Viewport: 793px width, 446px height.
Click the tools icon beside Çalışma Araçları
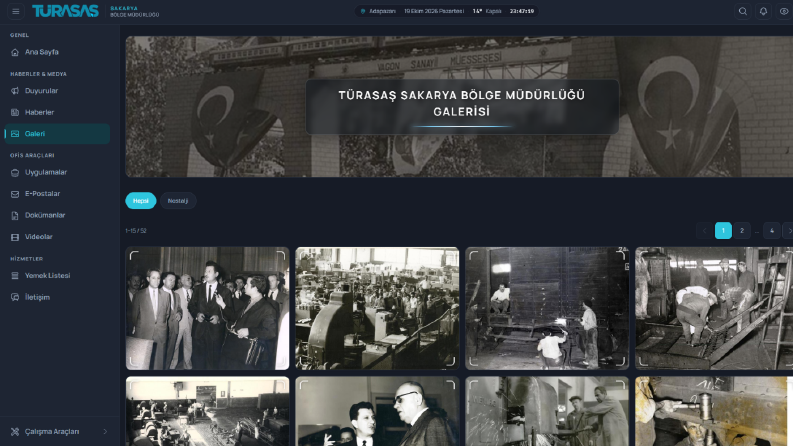[x=15, y=431]
